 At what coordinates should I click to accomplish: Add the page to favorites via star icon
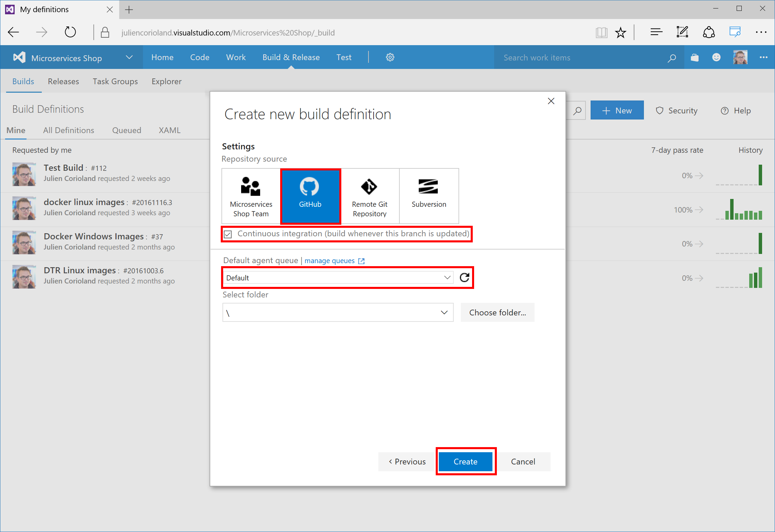(x=620, y=32)
